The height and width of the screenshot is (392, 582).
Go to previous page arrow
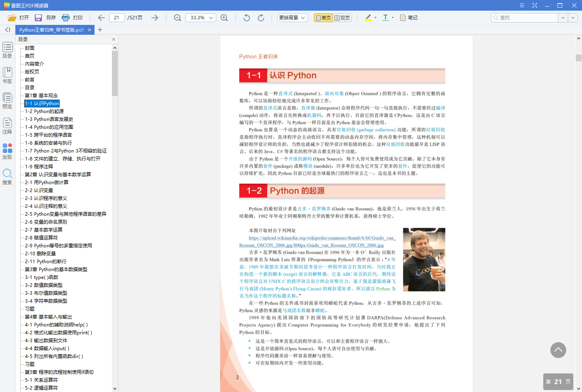[101, 18]
